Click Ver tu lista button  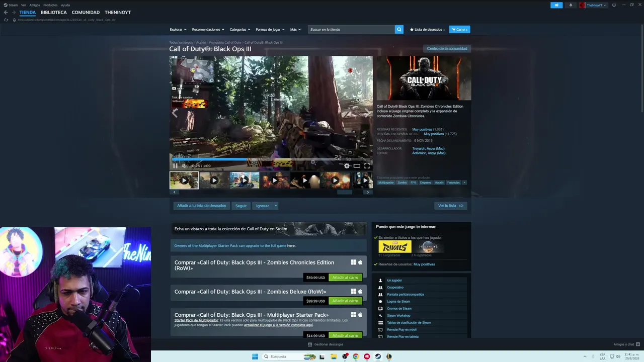(x=450, y=206)
